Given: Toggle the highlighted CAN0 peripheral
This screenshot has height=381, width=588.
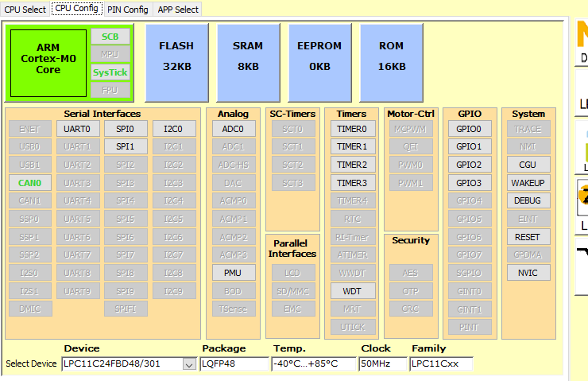Looking at the screenshot, I should tap(30, 183).
